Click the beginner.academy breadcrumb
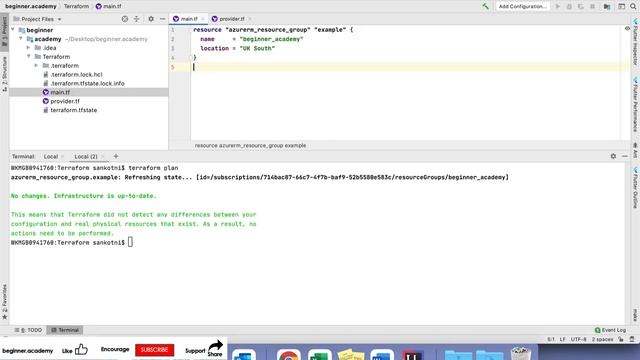 coord(31,7)
